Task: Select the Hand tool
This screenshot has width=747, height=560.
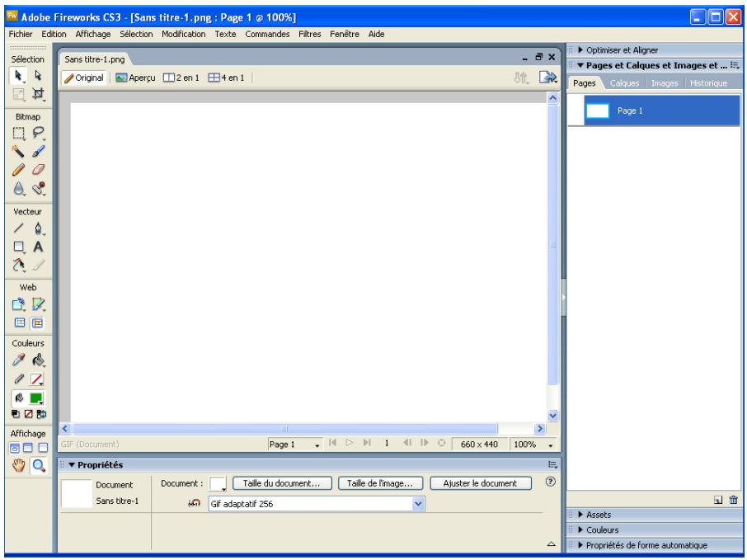Action: click(18, 465)
